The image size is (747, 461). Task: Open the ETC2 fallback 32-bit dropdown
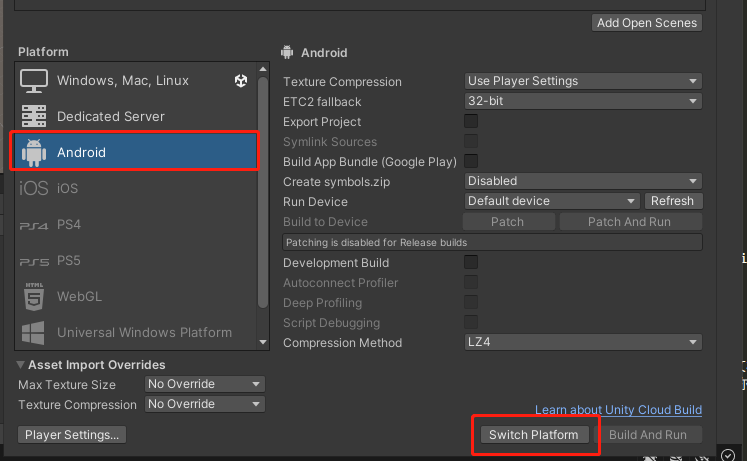pyautogui.click(x=583, y=102)
